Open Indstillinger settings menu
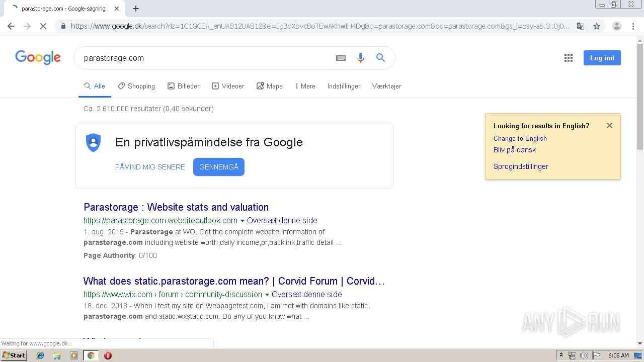 pos(344,86)
